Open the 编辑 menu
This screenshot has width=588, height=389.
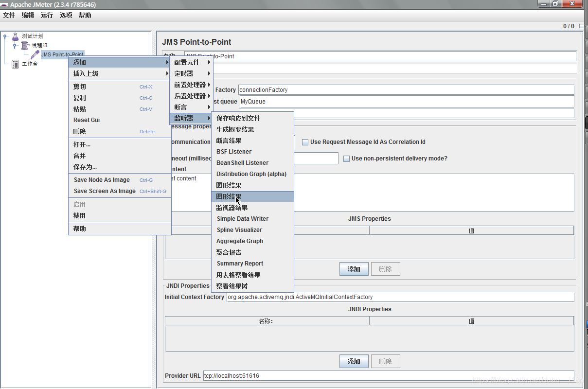click(28, 15)
